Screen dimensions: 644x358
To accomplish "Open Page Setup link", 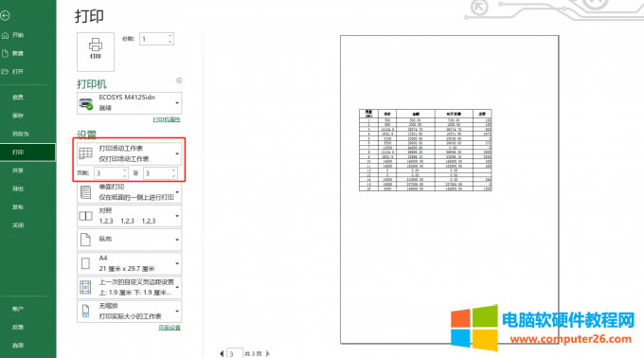I will [170, 328].
